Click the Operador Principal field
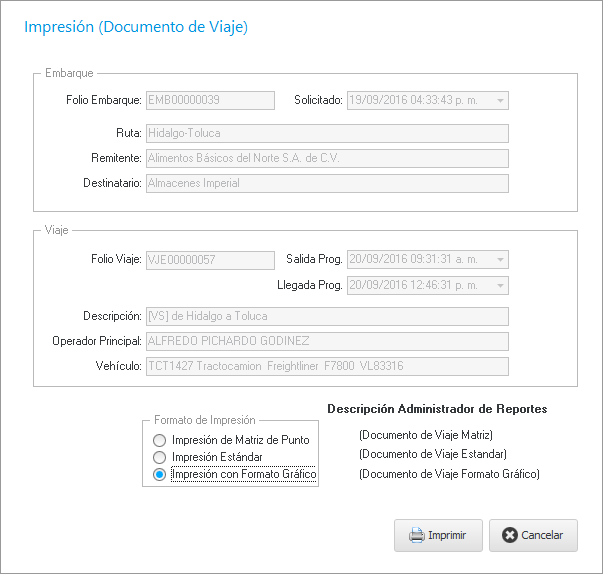Image resolution: width=603 pixels, height=574 pixels. click(x=327, y=341)
